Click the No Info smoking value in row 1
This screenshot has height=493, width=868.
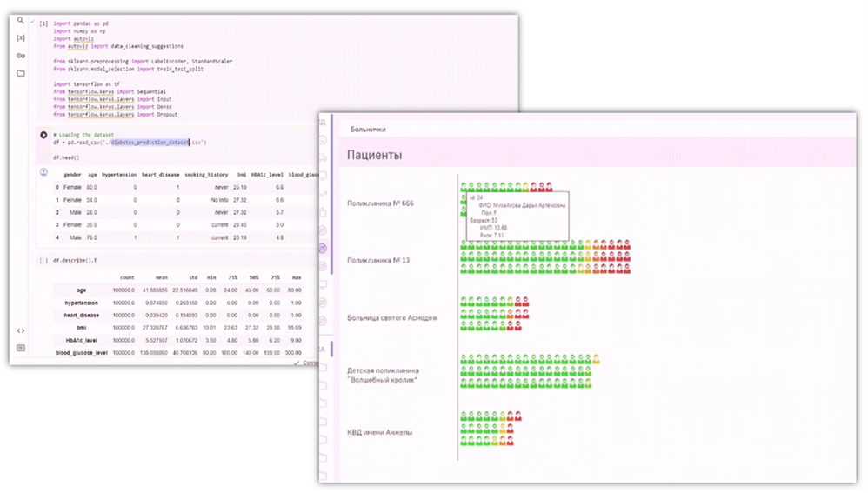[219, 200]
